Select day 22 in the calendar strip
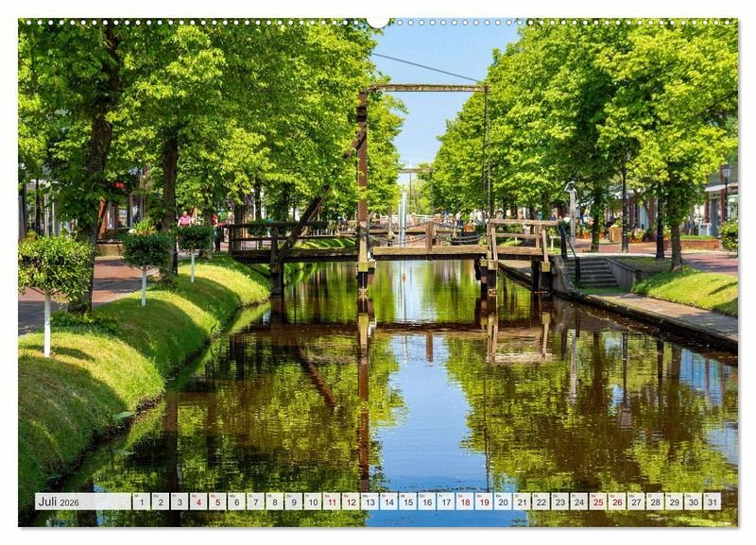This screenshot has width=756, height=545. click(x=541, y=502)
